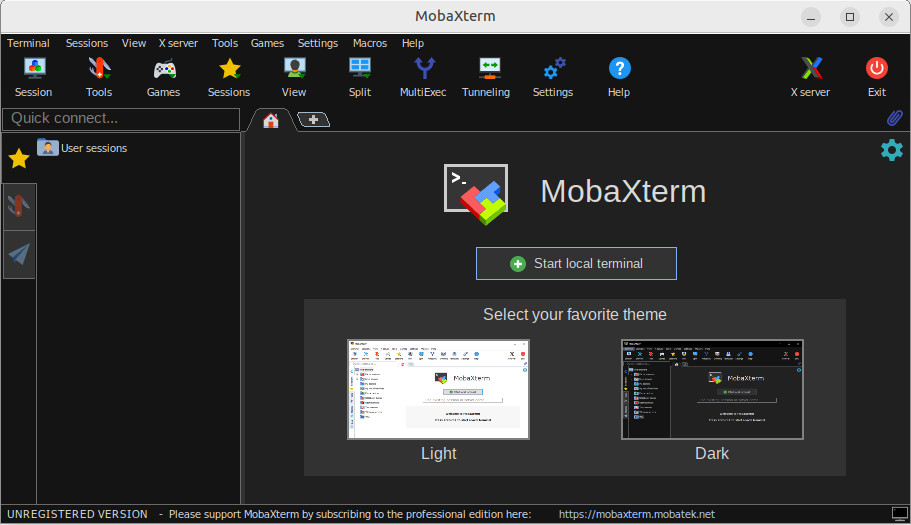Click the Help question mark icon
Screen dimensions: 911x525
coord(619,77)
